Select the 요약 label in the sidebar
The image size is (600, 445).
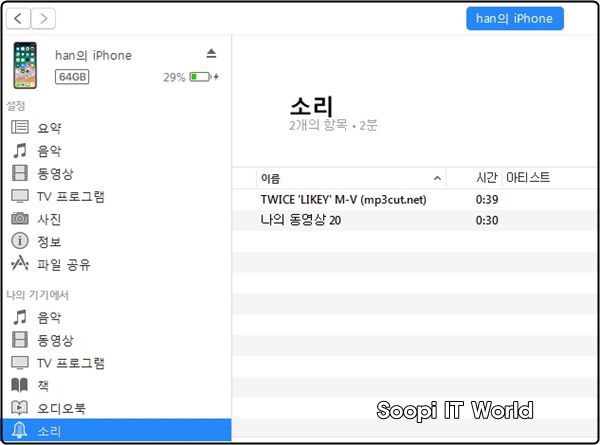49,128
